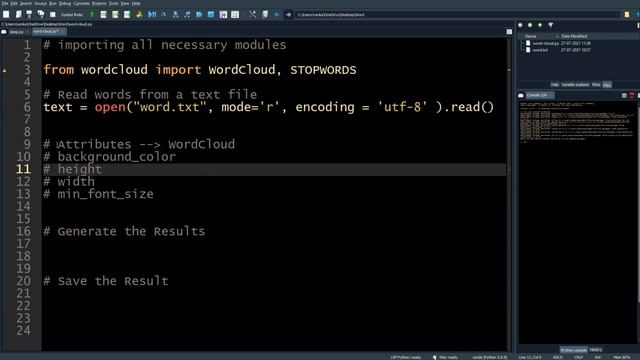Open the File menu
This screenshot has width=640, height=360.
click(x=4, y=3)
